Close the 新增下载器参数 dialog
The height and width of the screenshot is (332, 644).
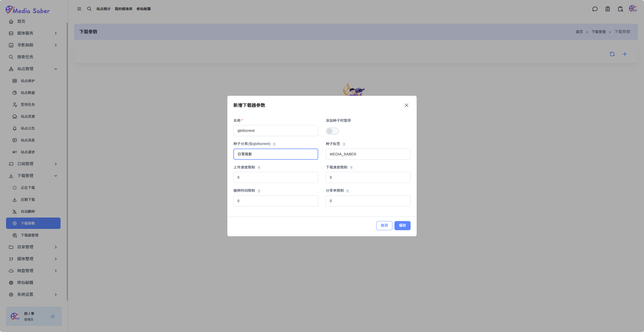[407, 105]
